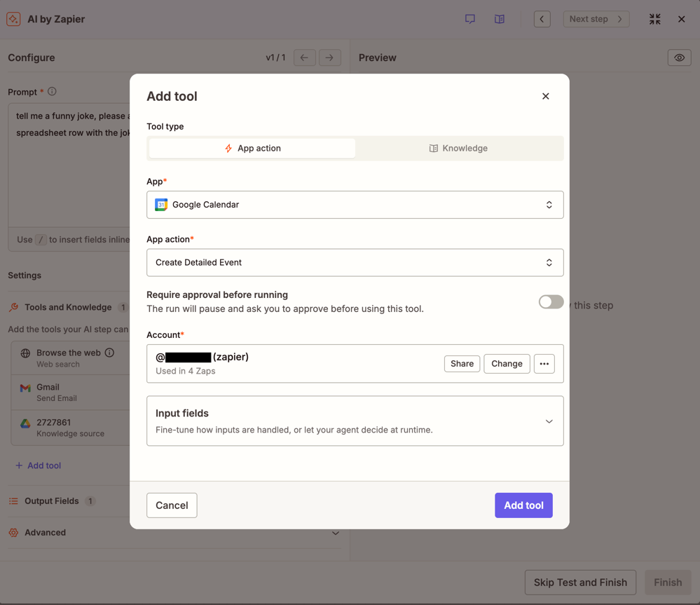Open the guide book icon in header
The image size is (700, 605).
[500, 19]
